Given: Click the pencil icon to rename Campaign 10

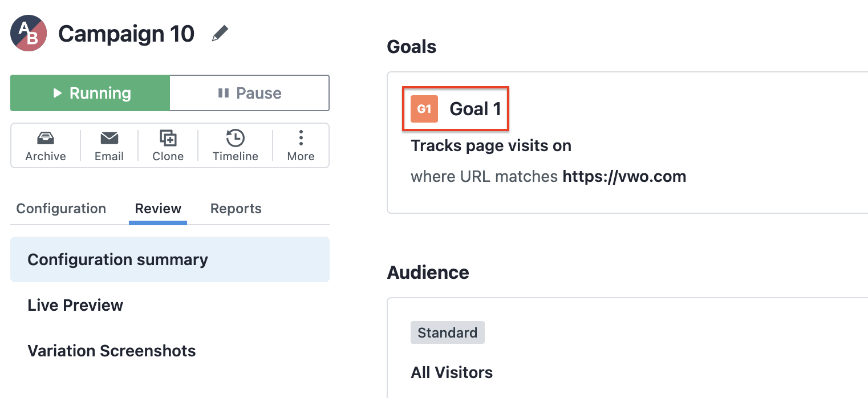Looking at the screenshot, I should tap(220, 34).
